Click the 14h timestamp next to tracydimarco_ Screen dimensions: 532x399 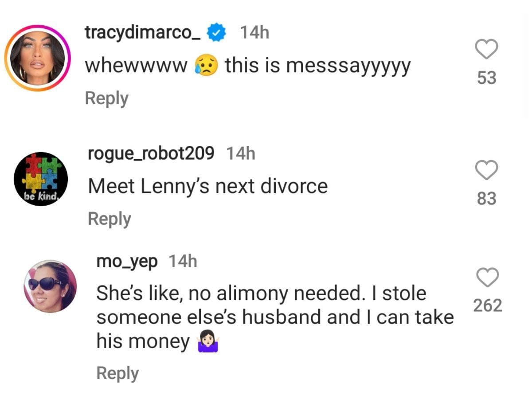point(254,32)
